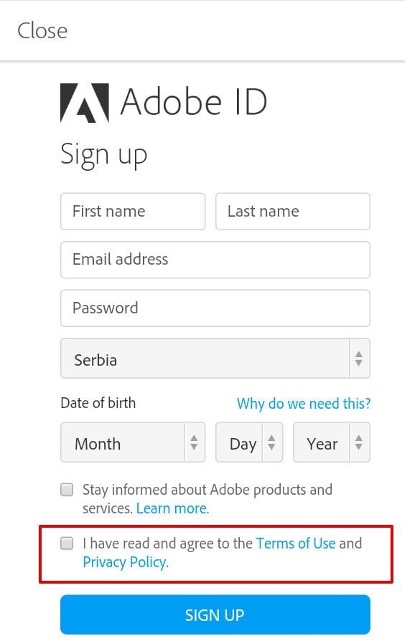Click the Year stepper arrows icon
Image resolution: width=406 pixels, height=644 pixels.
pyautogui.click(x=359, y=442)
